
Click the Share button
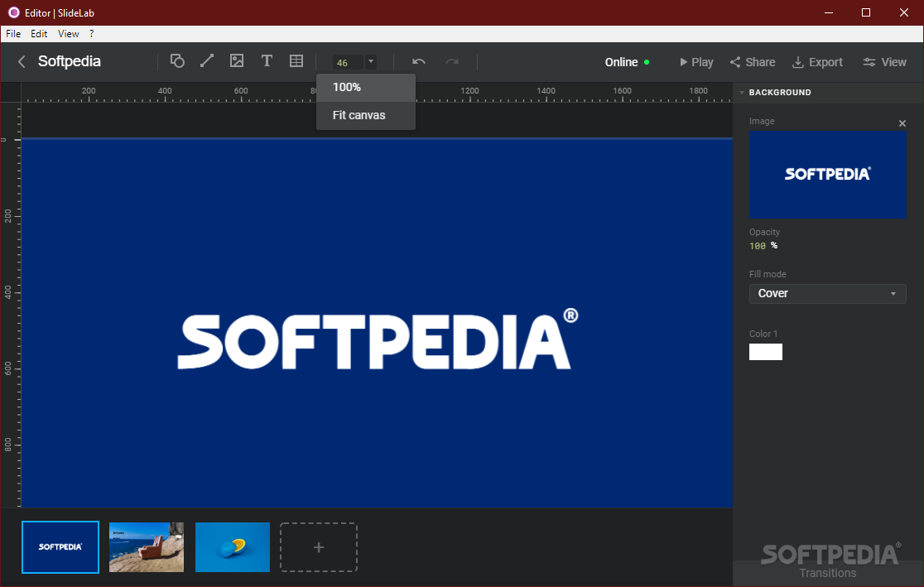(x=753, y=62)
